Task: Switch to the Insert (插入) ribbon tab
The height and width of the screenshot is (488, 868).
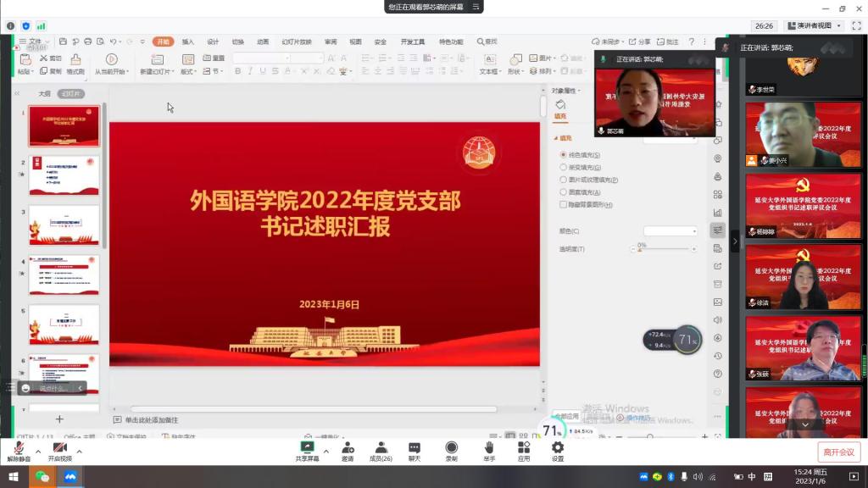Action: pyautogui.click(x=188, y=42)
